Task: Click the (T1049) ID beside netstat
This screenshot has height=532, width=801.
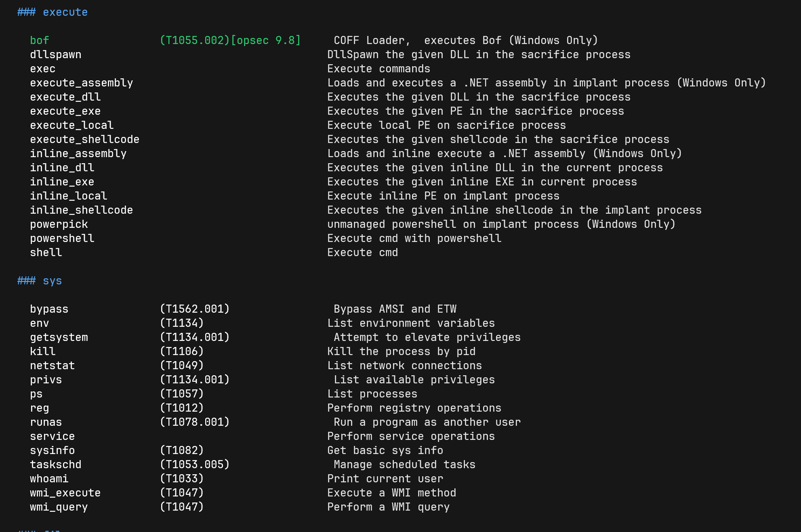Action: click(182, 366)
